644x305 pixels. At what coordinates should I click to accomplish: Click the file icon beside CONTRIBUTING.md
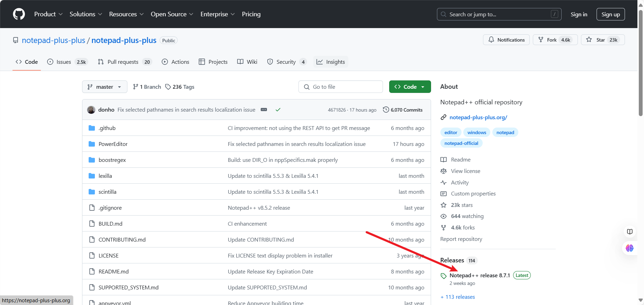pos(92,239)
